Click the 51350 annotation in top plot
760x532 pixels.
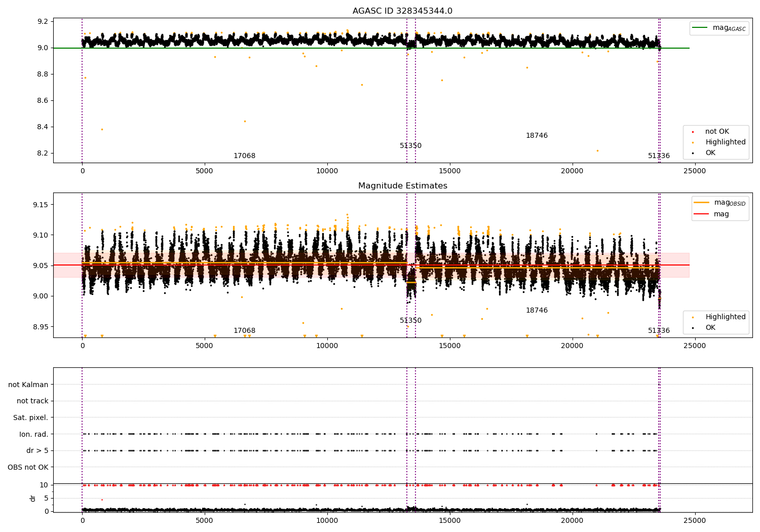click(410, 146)
